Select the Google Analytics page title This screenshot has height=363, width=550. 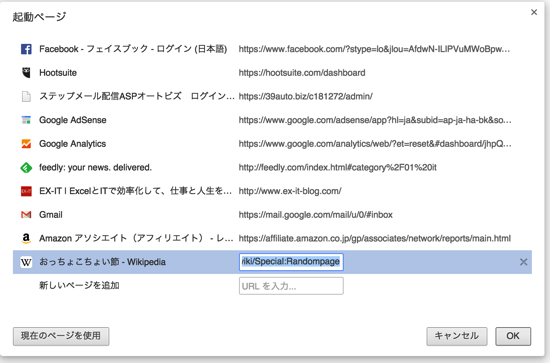coord(73,143)
